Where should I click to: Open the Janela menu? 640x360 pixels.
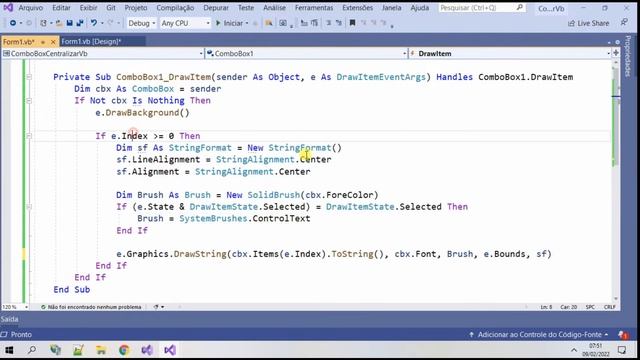tap(391, 8)
